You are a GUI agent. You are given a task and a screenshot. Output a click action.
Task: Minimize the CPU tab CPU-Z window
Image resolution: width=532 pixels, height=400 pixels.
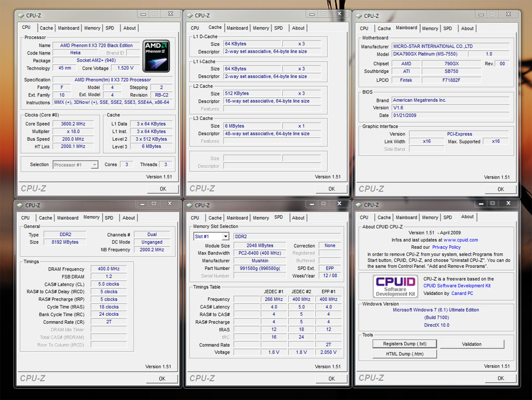click(x=143, y=14)
